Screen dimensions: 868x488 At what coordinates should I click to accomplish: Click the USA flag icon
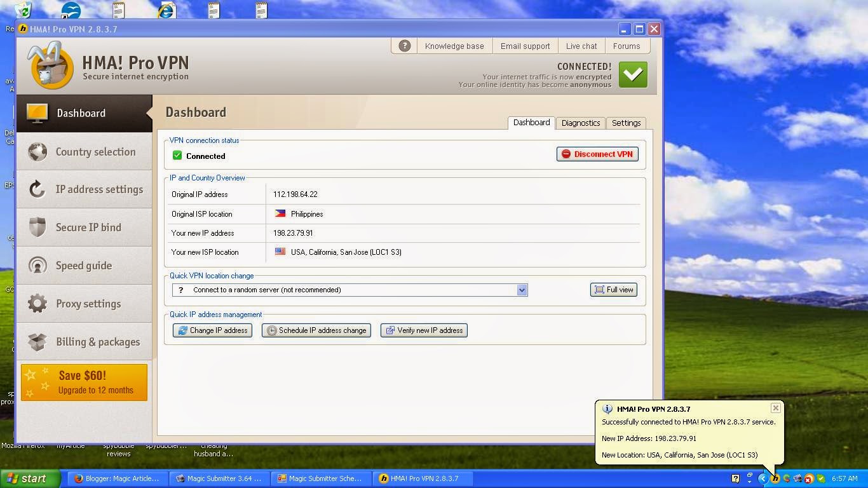[x=280, y=252]
